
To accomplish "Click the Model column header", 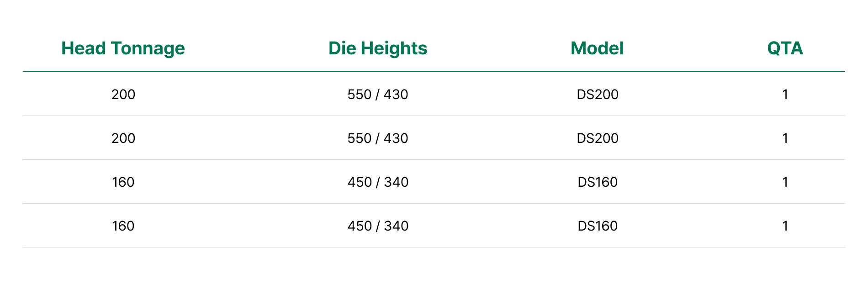I will tap(597, 48).
